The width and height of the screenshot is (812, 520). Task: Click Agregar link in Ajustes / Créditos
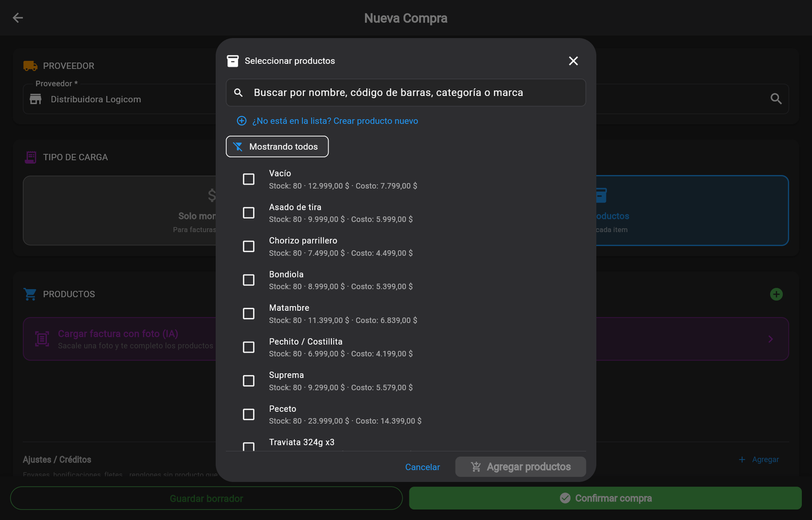759,460
